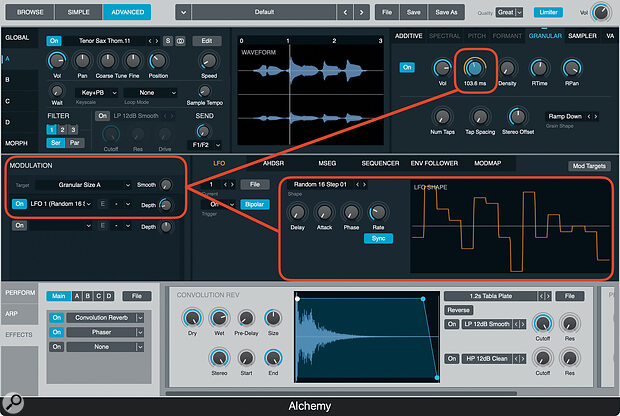This screenshot has width=620, height=416.
Task: Click the horizontal scrollbar under effects panel
Action: 341,393
